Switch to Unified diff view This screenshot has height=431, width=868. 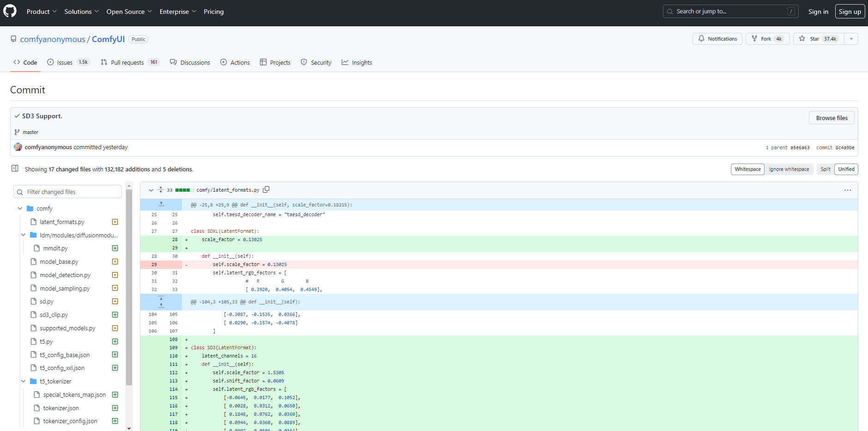tap(846, 169)
